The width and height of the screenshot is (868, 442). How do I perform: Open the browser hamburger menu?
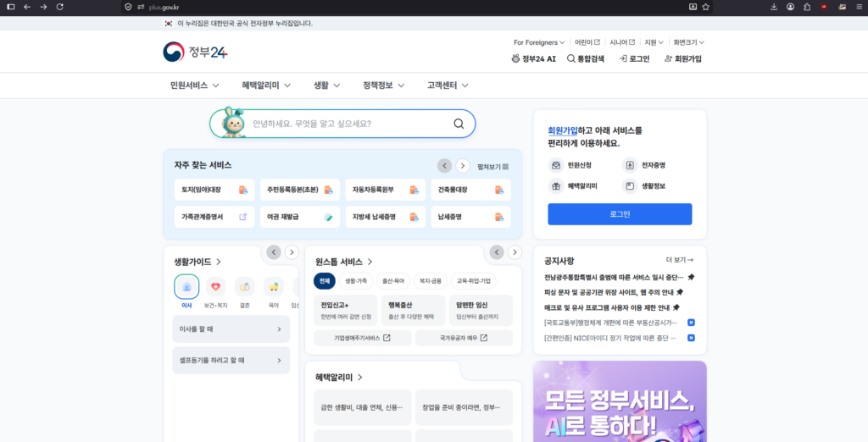click(859, 7)
